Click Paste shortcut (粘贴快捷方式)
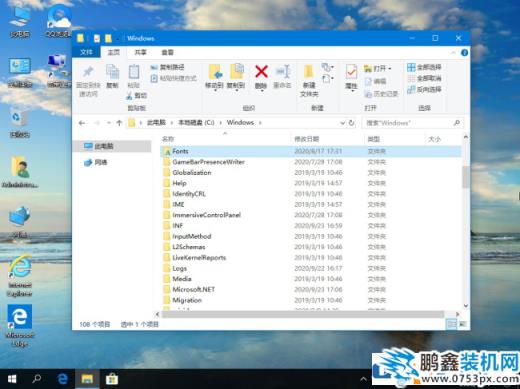The width and height of the screenshot is (520, 389). (x=174, y=79)
